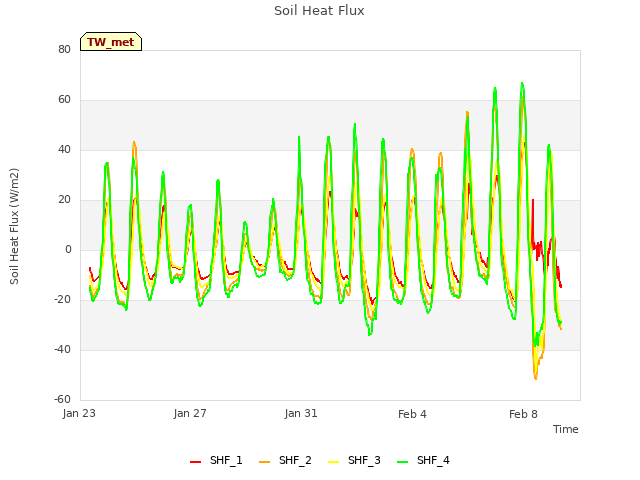Click the Jan 31 x-axis label
The image size is (640, 480).
click(301, 413)
